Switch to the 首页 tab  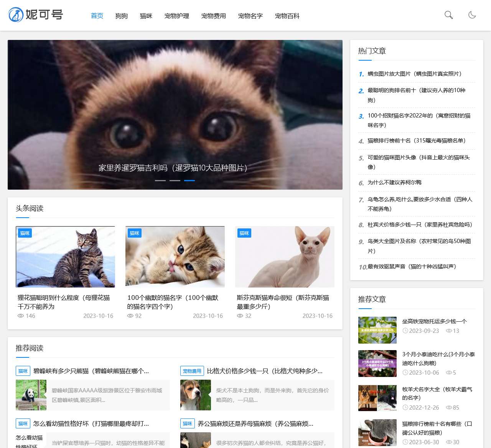(x=97, y=16)
